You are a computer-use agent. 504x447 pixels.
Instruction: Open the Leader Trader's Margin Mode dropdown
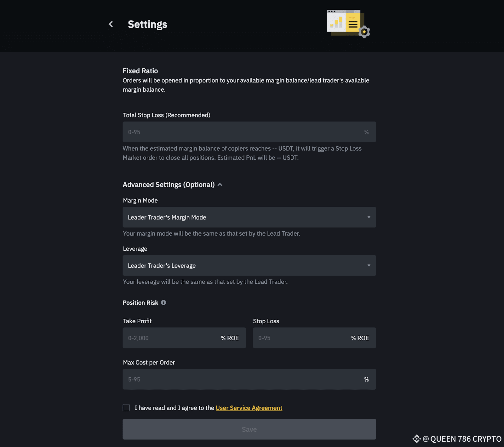point(249,217)
